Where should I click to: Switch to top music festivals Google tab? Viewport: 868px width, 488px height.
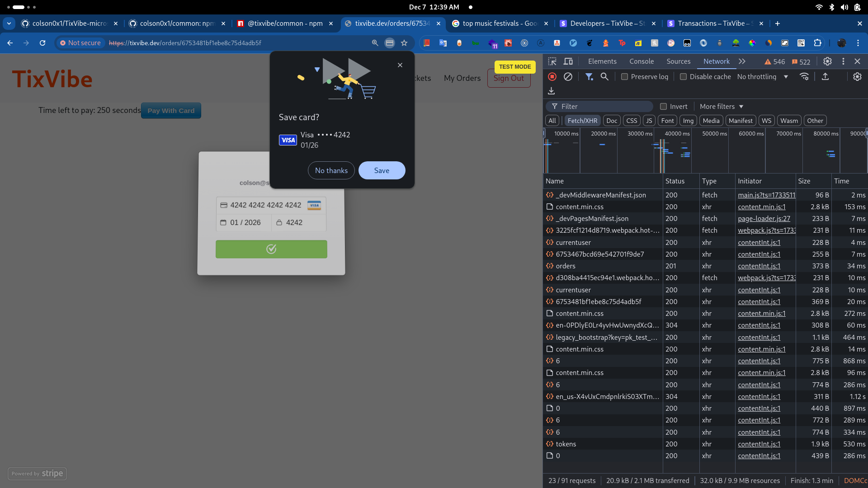tap(500, 23)
